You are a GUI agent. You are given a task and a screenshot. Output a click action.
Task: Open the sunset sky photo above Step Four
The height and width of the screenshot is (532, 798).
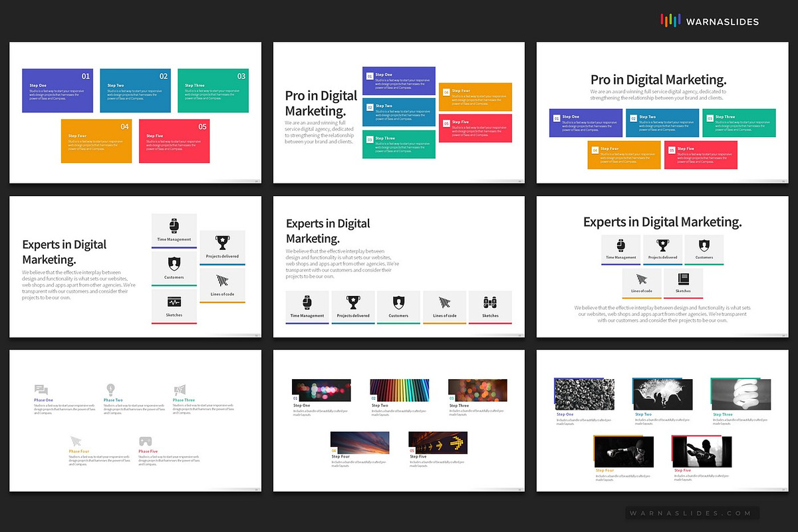coord(360,442)
